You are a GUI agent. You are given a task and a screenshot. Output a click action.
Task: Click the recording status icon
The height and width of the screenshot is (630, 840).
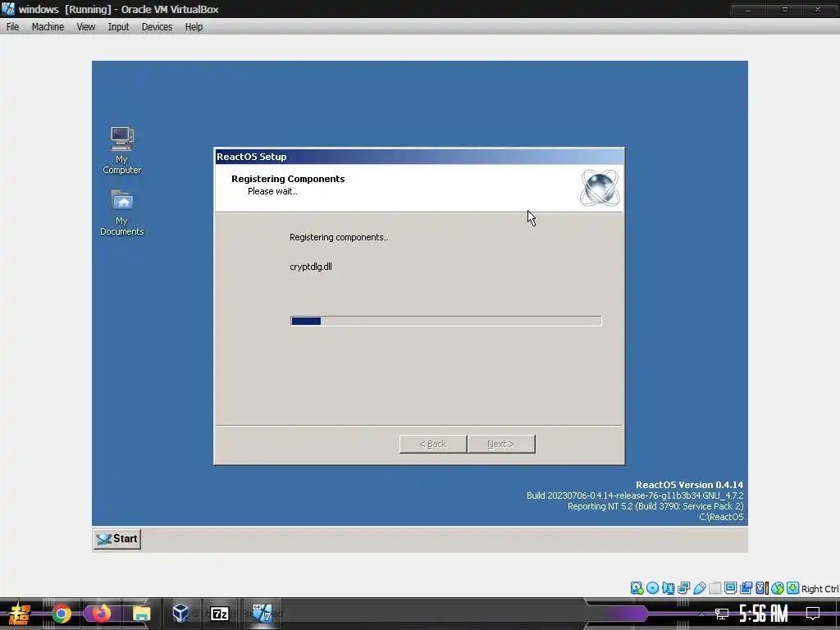coord(746,588)
